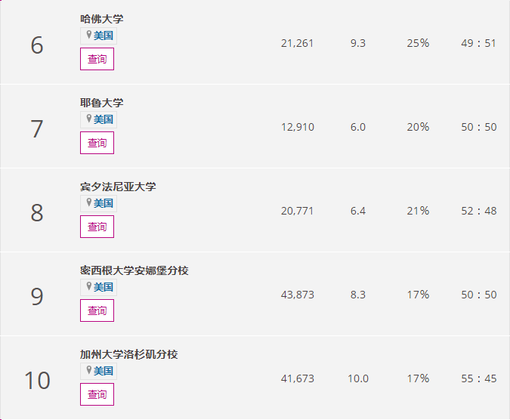This screenshot has width=510, height=420.
Task: Open 密西根大学安娜堡分校 details
Action: tap(134, 270)
